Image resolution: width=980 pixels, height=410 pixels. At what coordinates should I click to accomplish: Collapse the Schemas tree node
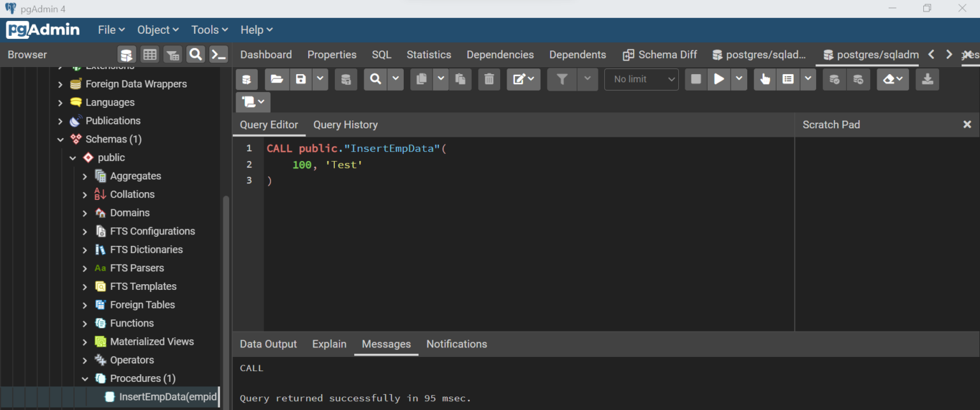pos(60,139)
